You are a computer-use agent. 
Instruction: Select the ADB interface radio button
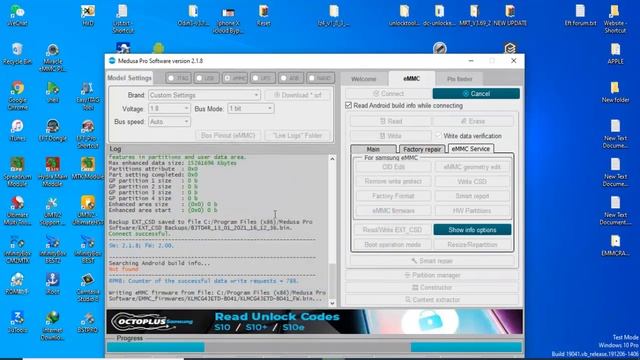click(x=291, y=78)
